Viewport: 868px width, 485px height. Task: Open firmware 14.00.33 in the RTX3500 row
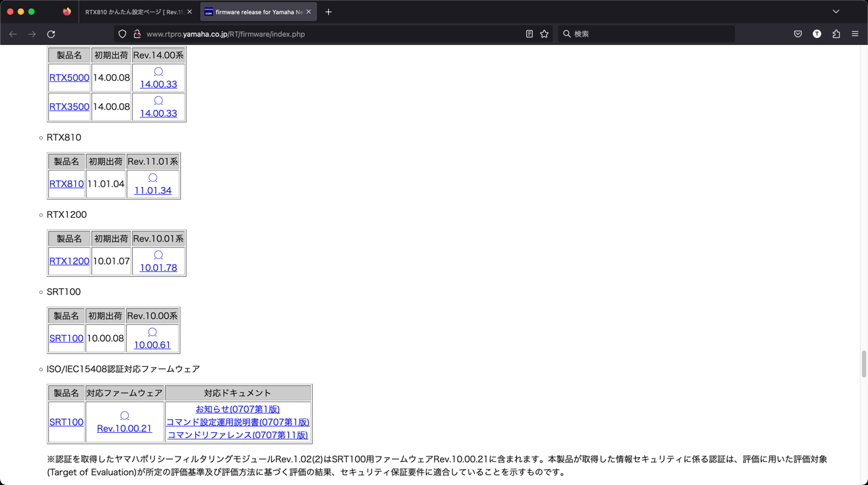(159, 113)
